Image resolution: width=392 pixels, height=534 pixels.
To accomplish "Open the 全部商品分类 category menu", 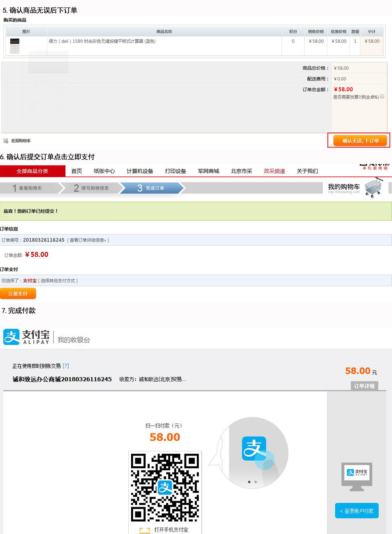I will [32, 171].
